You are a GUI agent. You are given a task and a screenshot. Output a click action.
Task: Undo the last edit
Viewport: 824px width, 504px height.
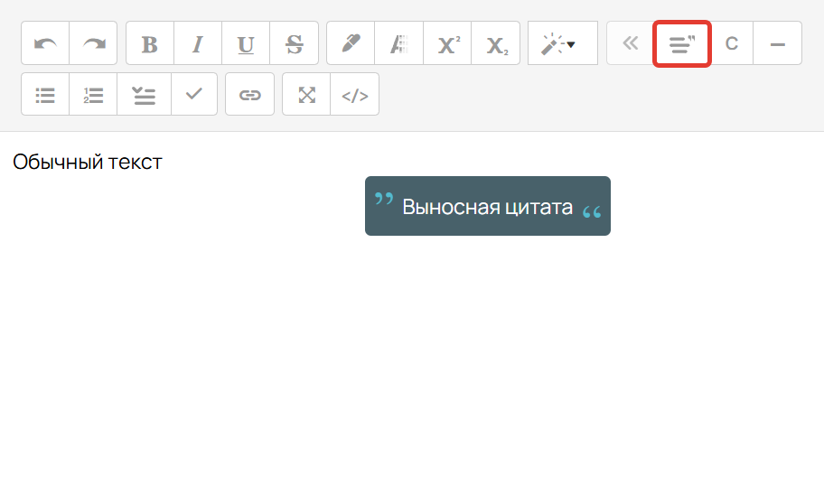[45, 43]
